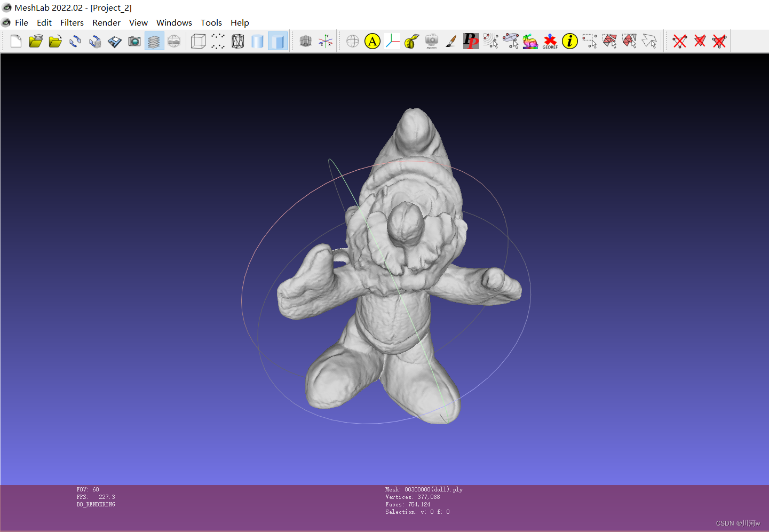The width and height of the screenshot is (769, 532).
Task: Delete selected faces and vertices
Action: click(719, 41)
